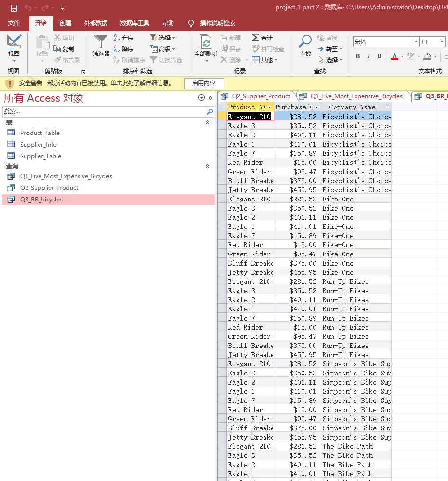Toggle Italic formatting
This screenshot has height=481, width=448.
tap(369, 56)
